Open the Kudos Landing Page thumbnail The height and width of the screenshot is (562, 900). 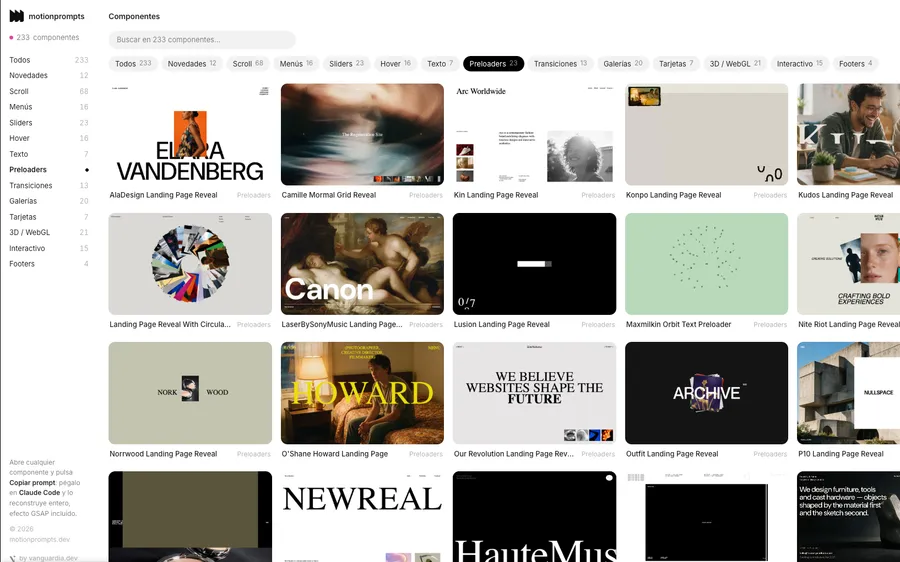click(848, 134)
